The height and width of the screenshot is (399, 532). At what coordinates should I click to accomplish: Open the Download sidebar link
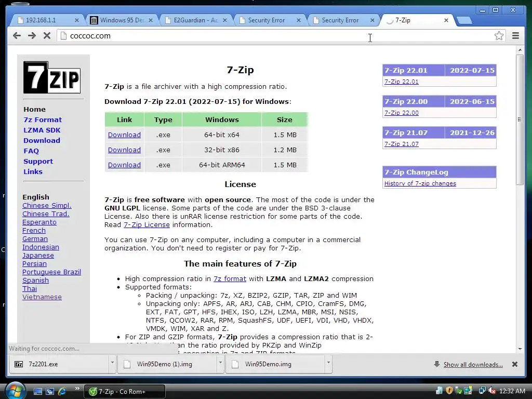tap(42, 140)
